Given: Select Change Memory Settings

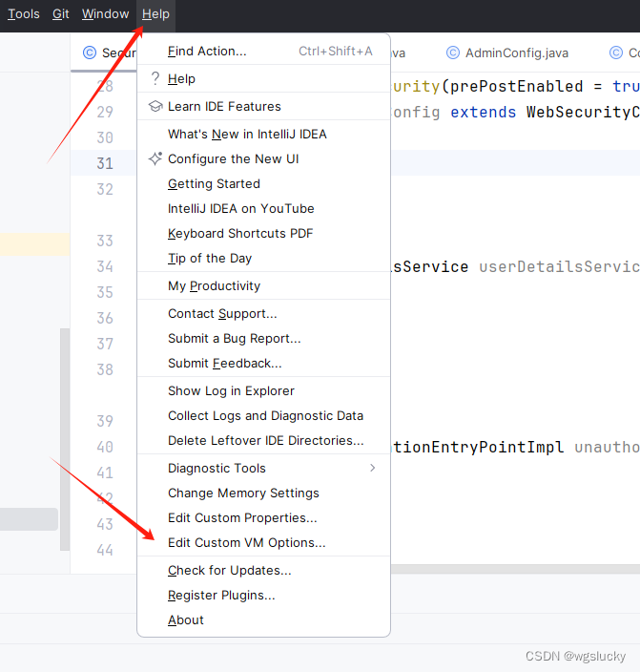Looking at the screenshot, I should pos(263,493).
